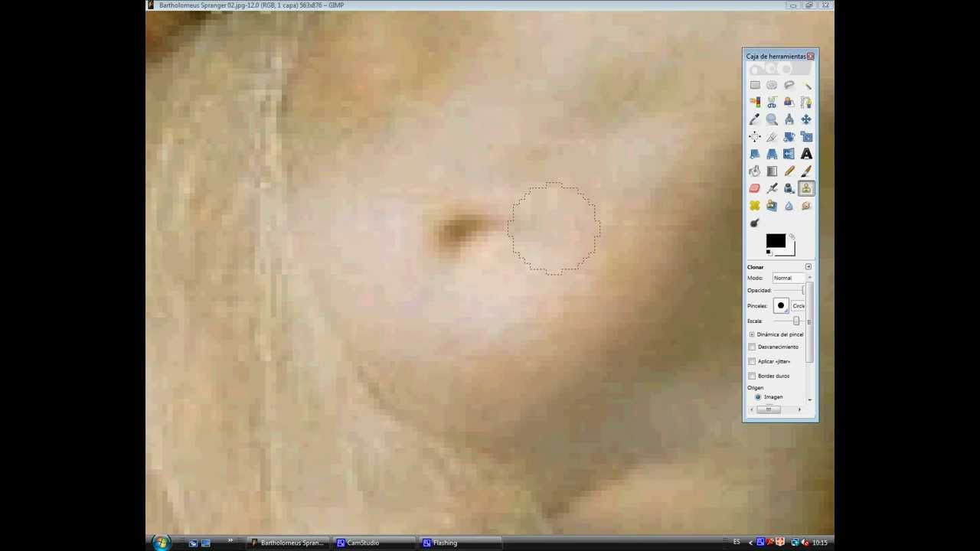Select the Perspective tool
Screen dimensions: 980x551
click(772, 154)
